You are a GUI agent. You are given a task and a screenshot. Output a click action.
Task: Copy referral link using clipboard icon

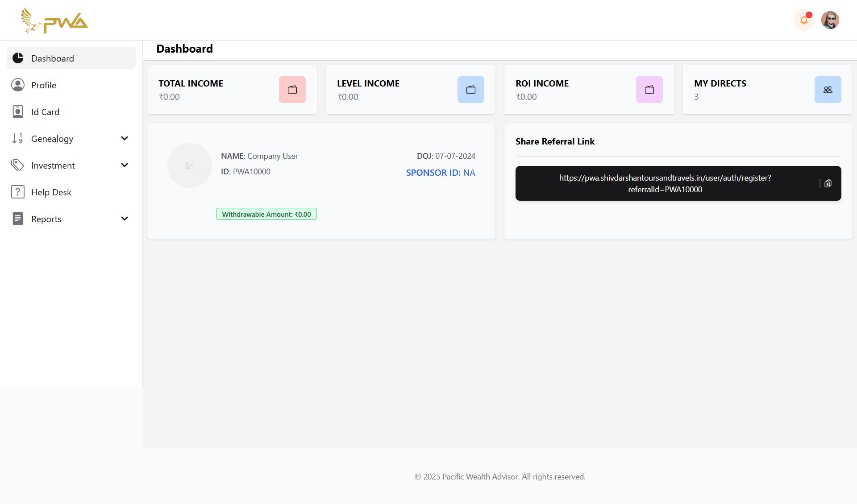click(x=828, y=183)
